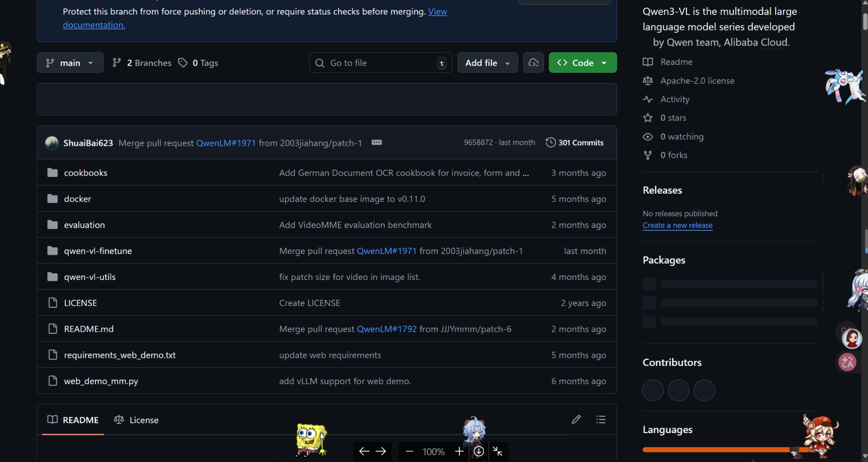Open the qwen-vl-utils folder
The width and height of the screenshot is (868, 462).
(90, 277)
